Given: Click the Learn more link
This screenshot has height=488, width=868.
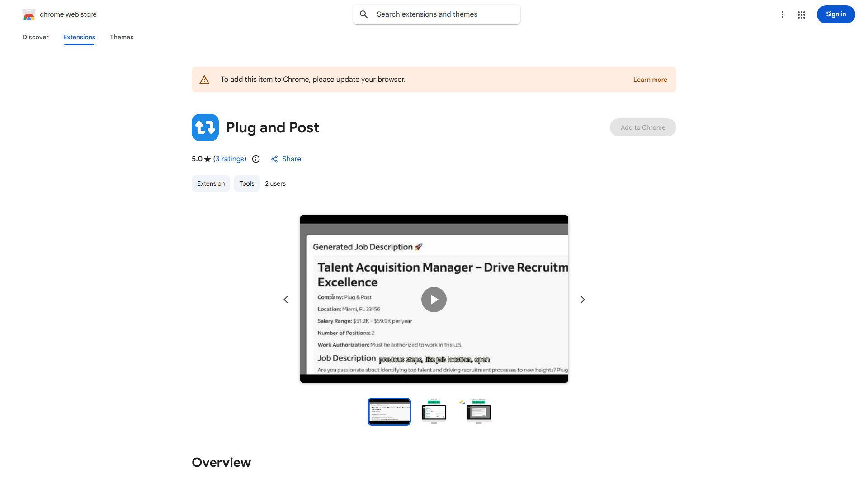Looking at the screenshot, I should click(650, 80).
